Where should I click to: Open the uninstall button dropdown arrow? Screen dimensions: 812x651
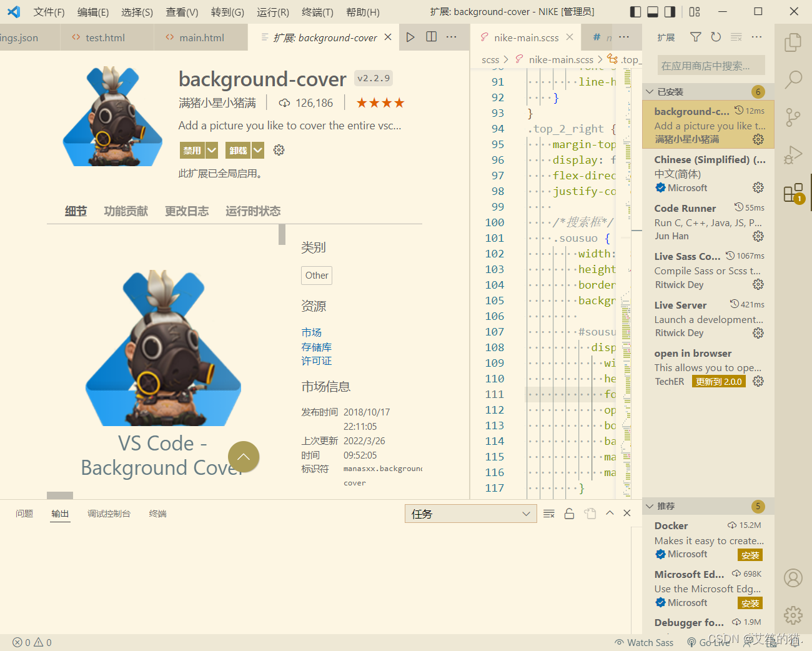(258, 150)
